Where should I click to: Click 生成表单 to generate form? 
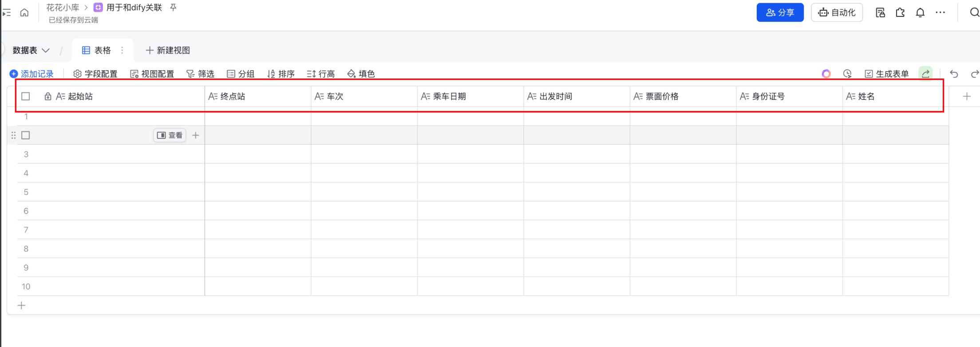pos(886,74)
